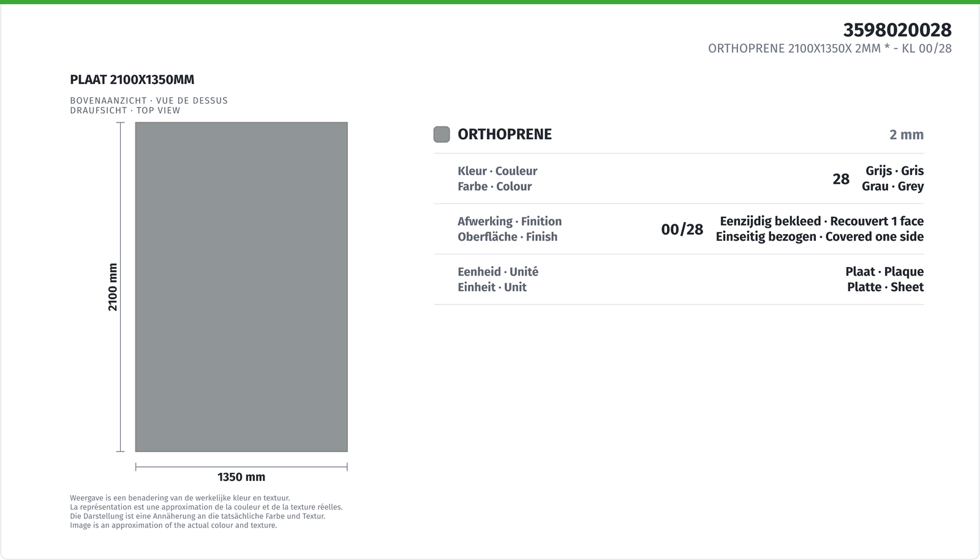Click the BOVENAANZICHT · VUE DE DESSUS caption
The image size is (980, 560).
tap(149, 100)
